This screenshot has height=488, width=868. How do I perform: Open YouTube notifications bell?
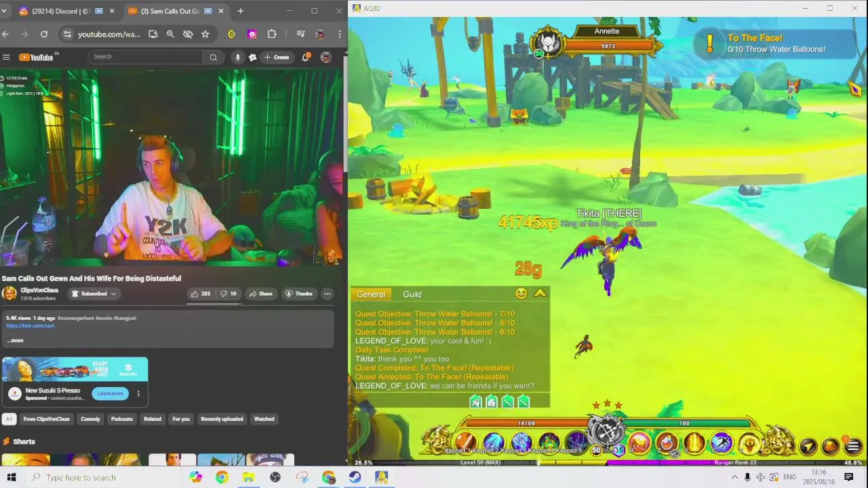[x=305, y=57]
